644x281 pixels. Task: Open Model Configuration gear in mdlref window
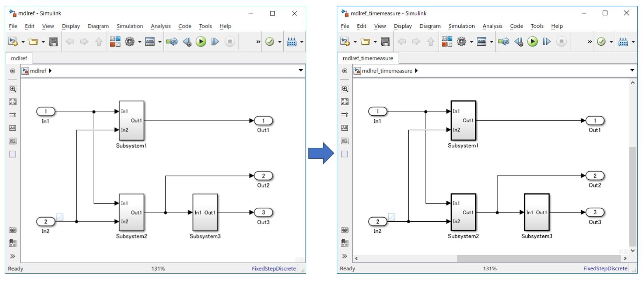[130, 42]
